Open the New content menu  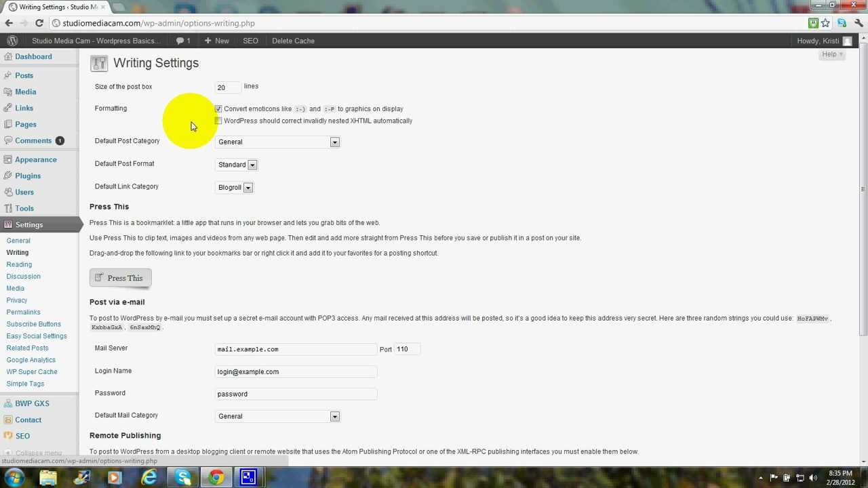(217, 41)
